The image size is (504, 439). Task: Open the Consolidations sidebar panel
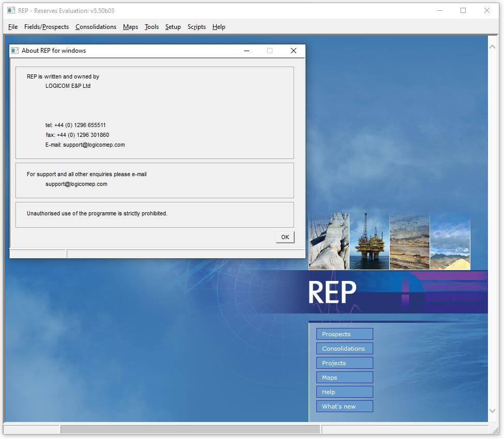click(x=344, y=348)
